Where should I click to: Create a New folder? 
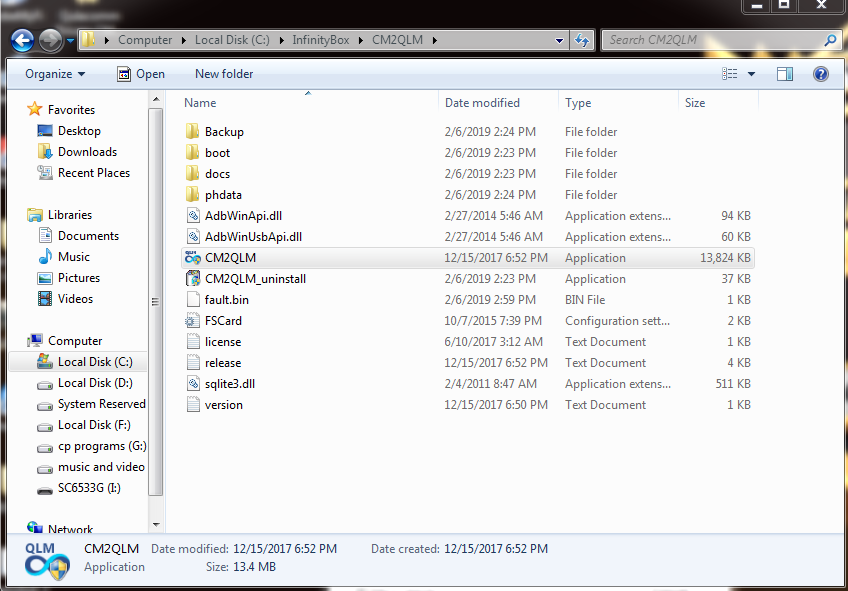(224, 74)
